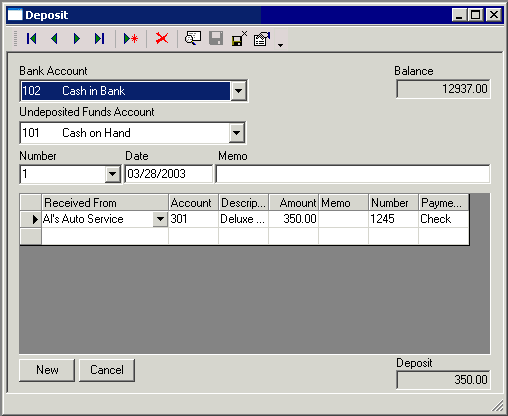The image size is (508, 416).
Task: Go to the next deposit record
Action: tap(77, 39)
